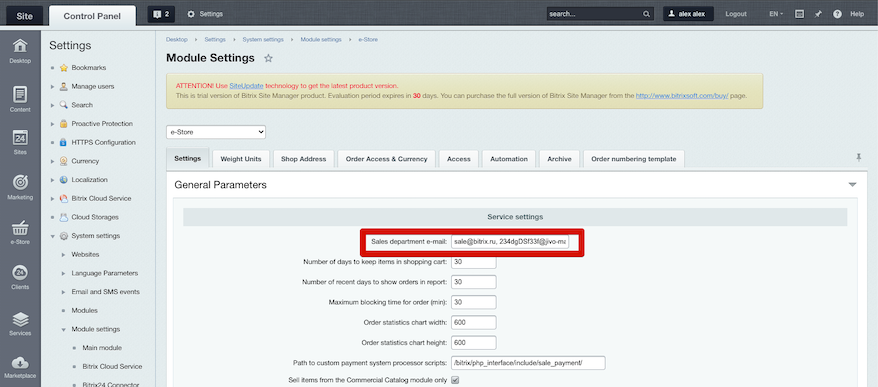The height and width of the screenshot is (387, 878).
Task: Click the SiteUpdate link in the warning
Action: 246,86
